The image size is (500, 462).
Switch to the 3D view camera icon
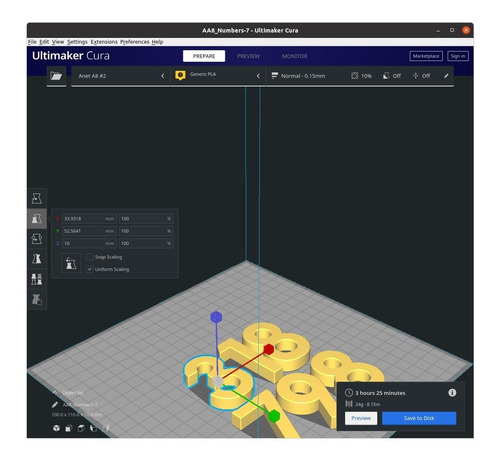point(56,428)
